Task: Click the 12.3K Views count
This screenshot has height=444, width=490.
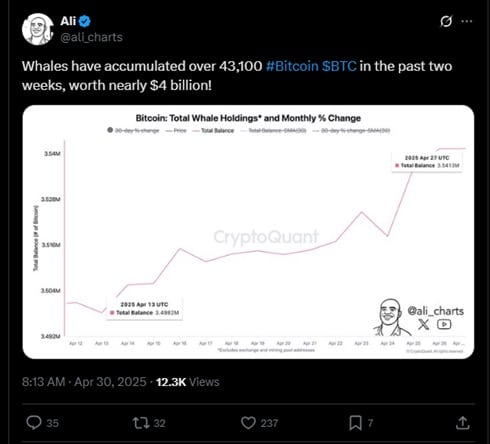Action: click(188, 382)
